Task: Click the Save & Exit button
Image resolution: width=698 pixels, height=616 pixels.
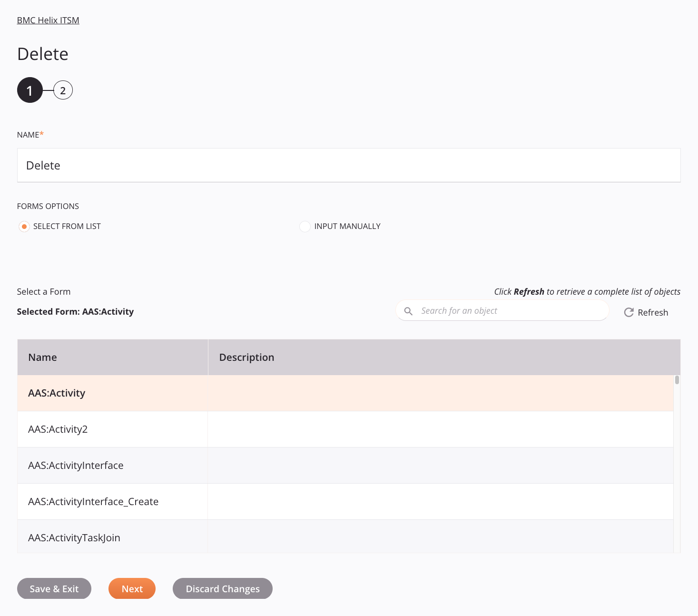Action: point(54,589)
